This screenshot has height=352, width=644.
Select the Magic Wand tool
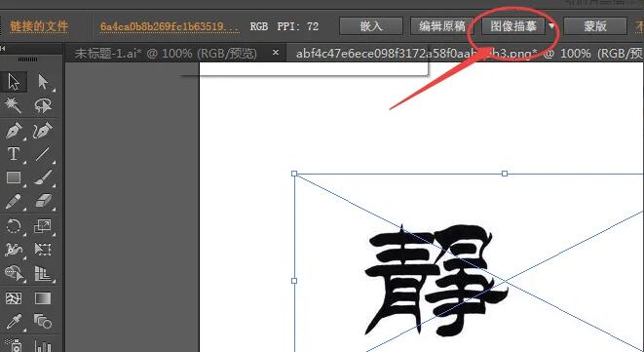coord(14,105)
